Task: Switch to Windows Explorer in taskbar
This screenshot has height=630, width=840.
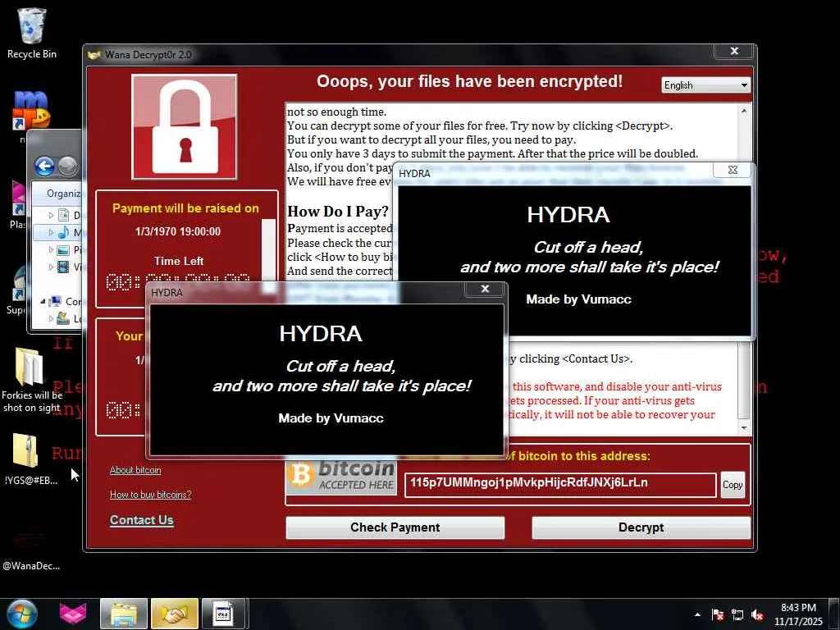Action: pyautogui.click(x=124, y=614)
